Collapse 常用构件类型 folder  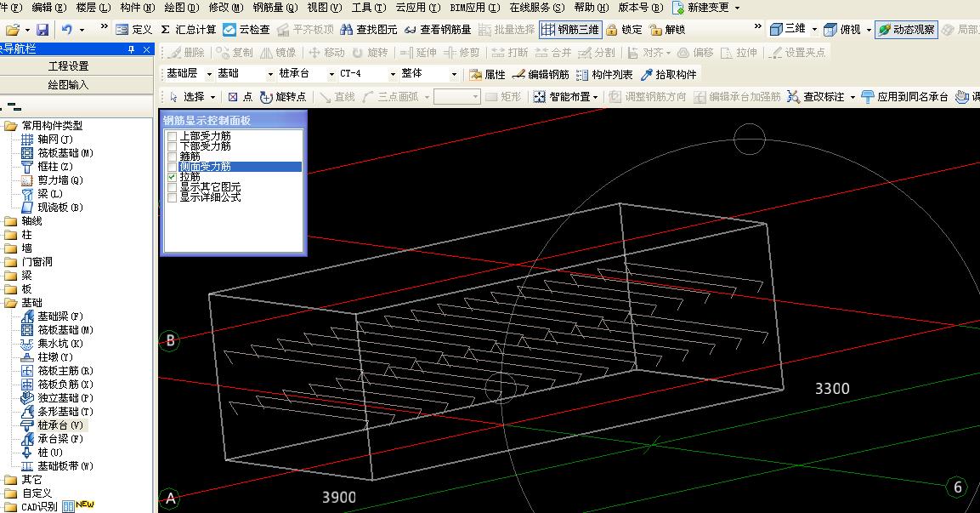pyautogui.click(x=11, y=126)
